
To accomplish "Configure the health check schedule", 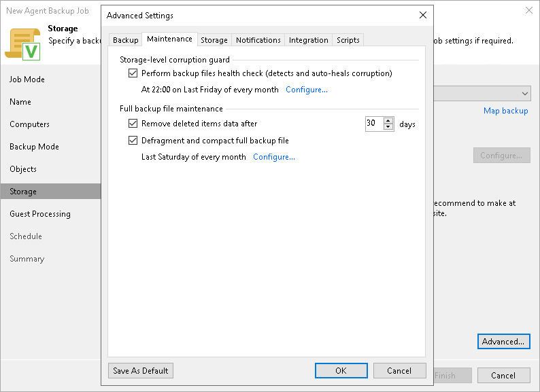I will click(x=307, y=90).
